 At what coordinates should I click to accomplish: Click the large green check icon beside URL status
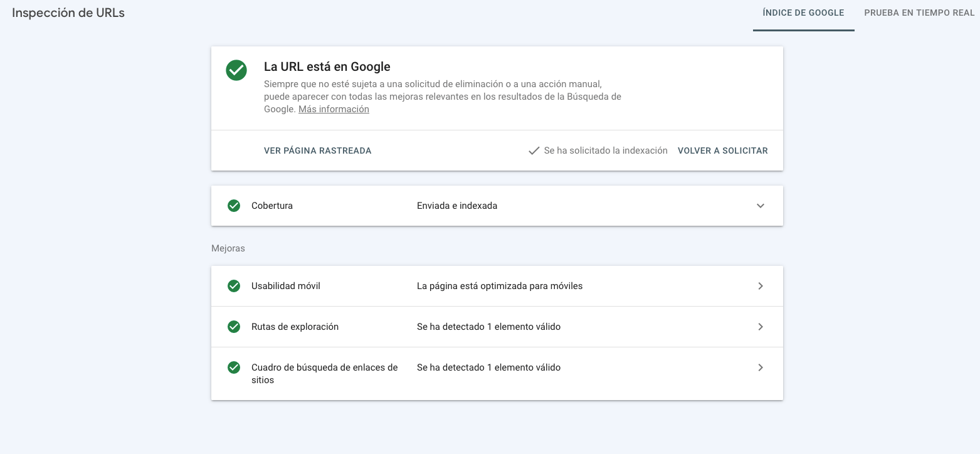click(x=236, y=70)
